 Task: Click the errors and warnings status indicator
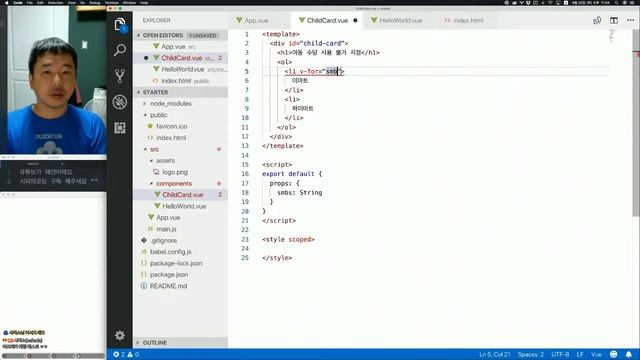126,354
